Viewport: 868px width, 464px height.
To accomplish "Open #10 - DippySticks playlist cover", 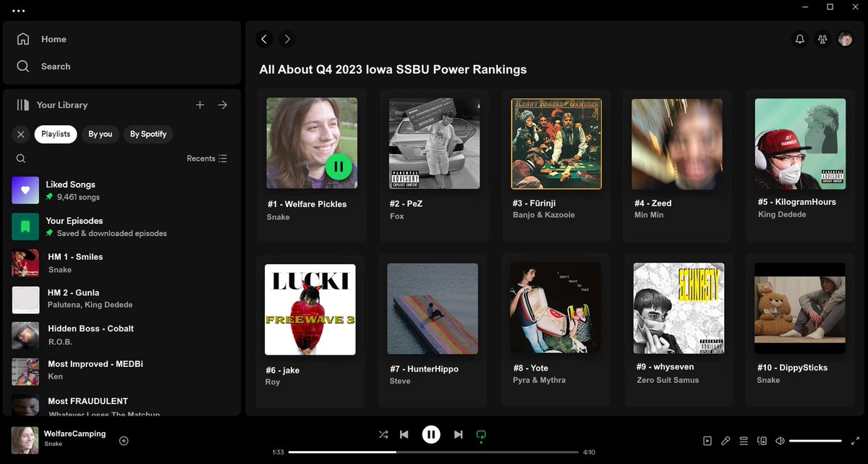I will 800,308.
